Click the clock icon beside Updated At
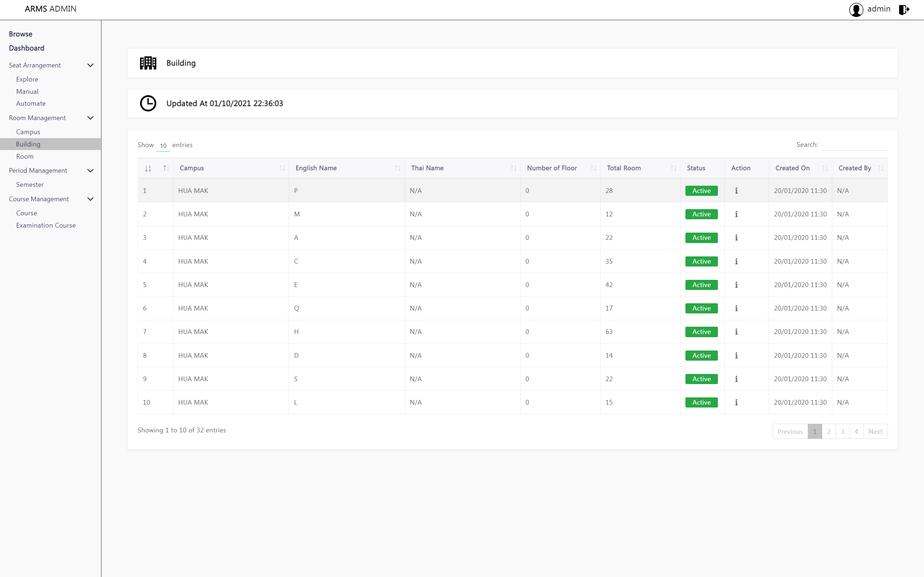The height and width of the screenshot is (577, 924). (148, 103)
